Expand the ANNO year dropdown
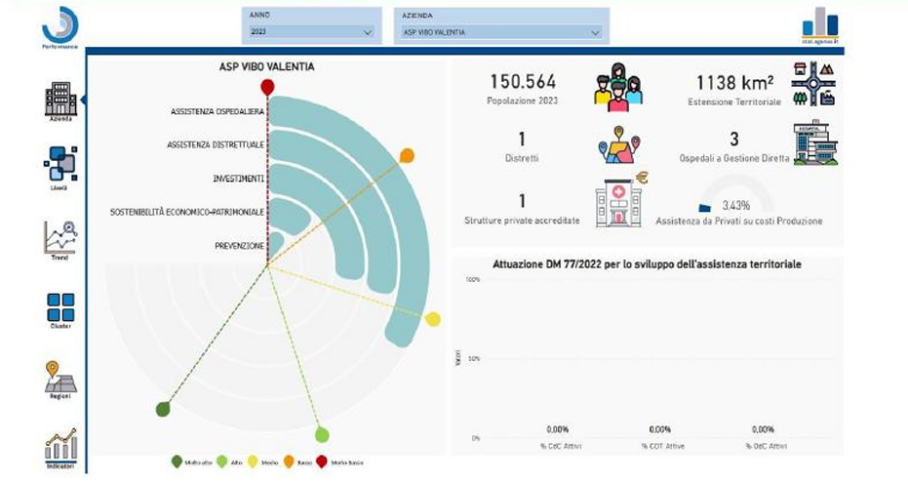The image size is (908, 484). pos(311,32)
